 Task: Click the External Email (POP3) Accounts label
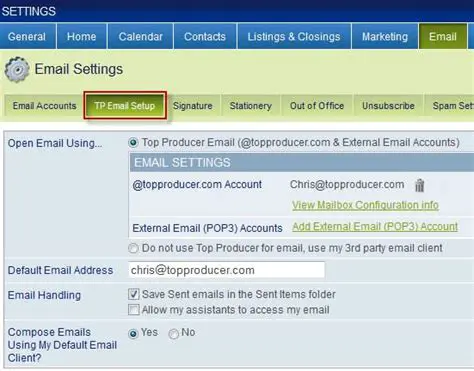[207, 228]
